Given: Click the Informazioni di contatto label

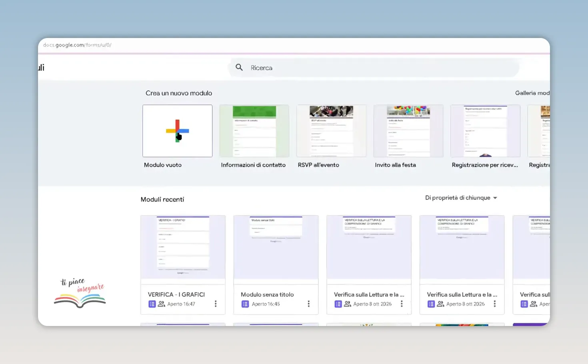Looking at the screenshot, I should [x=253, y=165].
